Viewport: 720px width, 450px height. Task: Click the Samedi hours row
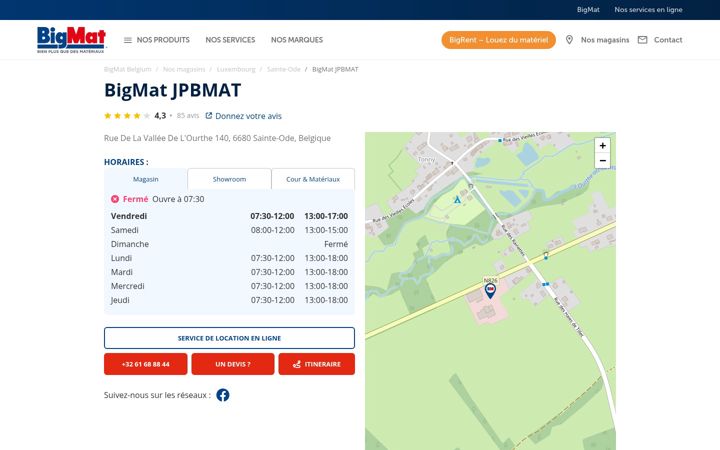229,230
